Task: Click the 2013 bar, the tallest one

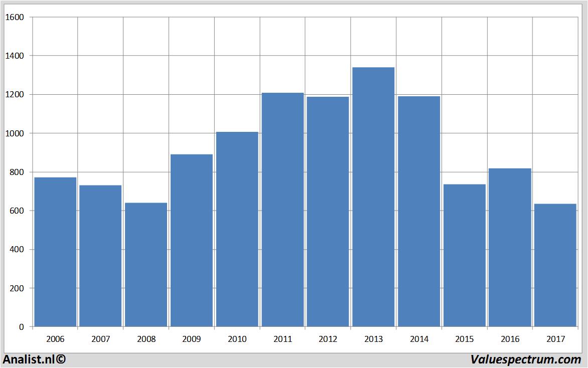Action: click(x=373, y=197)
